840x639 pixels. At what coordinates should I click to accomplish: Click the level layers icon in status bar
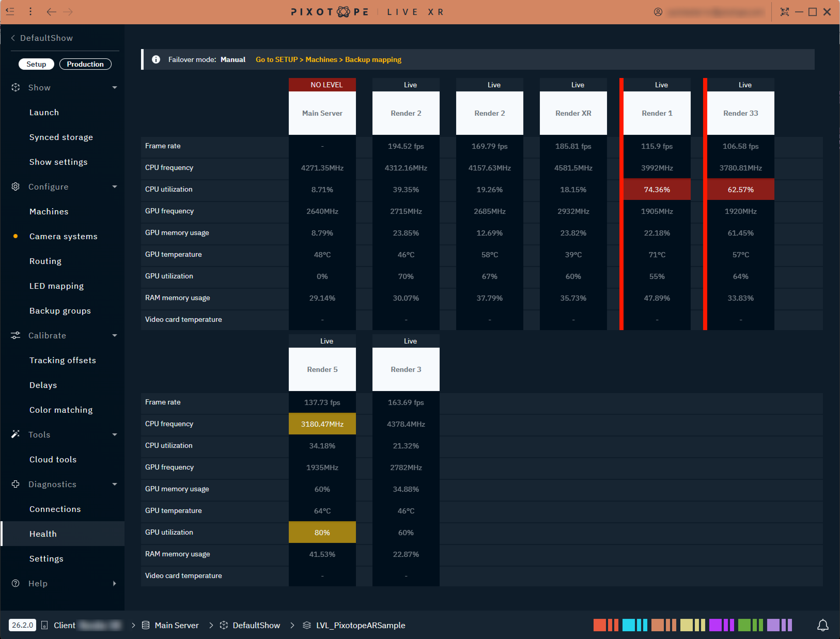click(307, 625)
